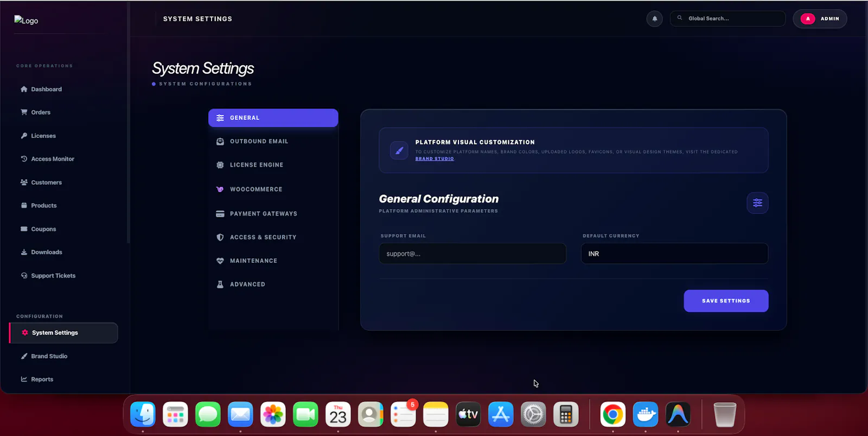Click the License Engine chip icon
868x436 pixels.
(x=220, y=165)
